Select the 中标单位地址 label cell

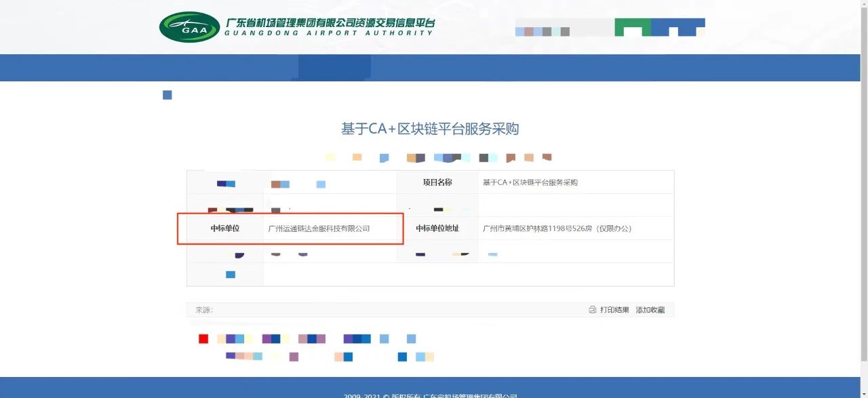(x=437, y=228)
